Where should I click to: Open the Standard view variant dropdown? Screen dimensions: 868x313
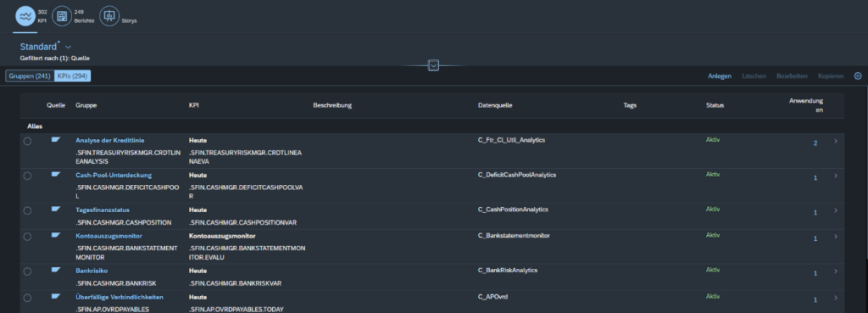tap(68, 48)
